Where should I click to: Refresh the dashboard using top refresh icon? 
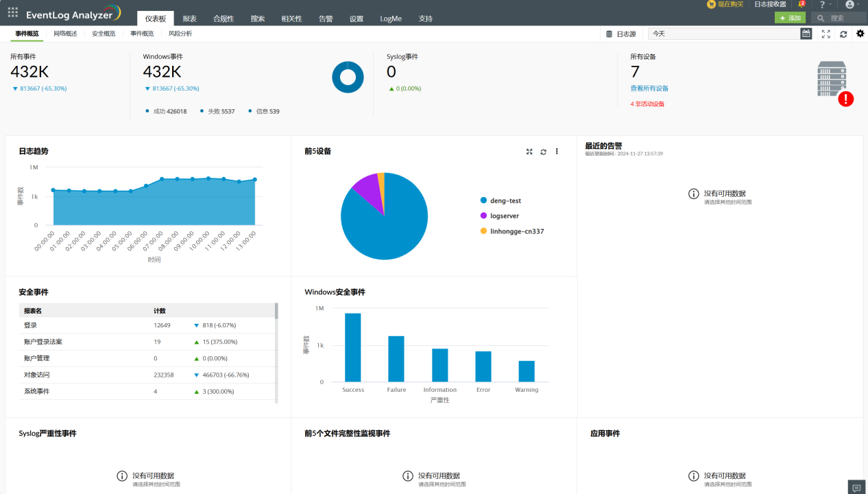843,34
